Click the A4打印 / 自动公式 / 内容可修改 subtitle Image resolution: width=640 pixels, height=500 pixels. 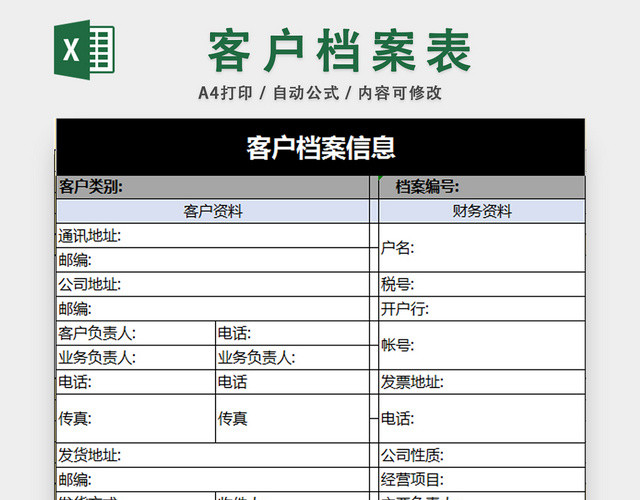click(x=320, y=93)
